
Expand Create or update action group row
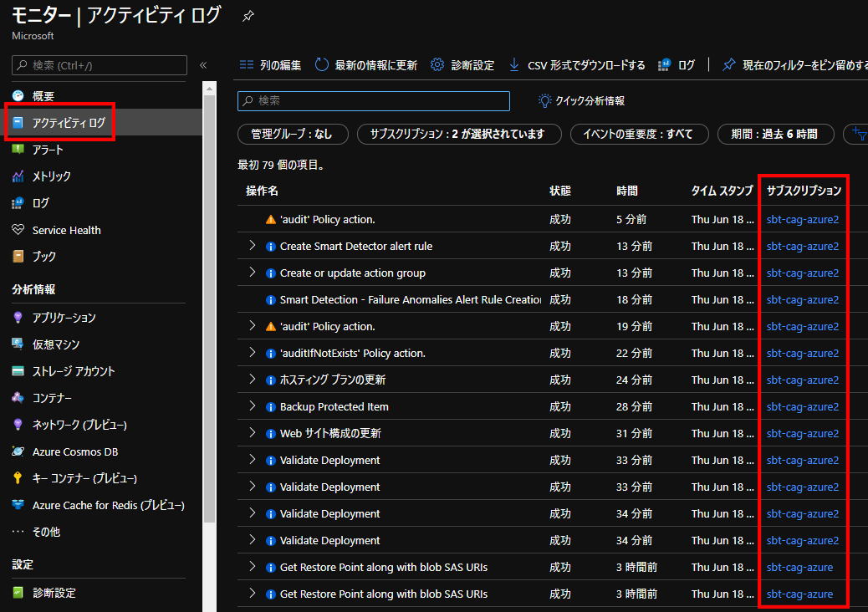[x=253, y=272]
